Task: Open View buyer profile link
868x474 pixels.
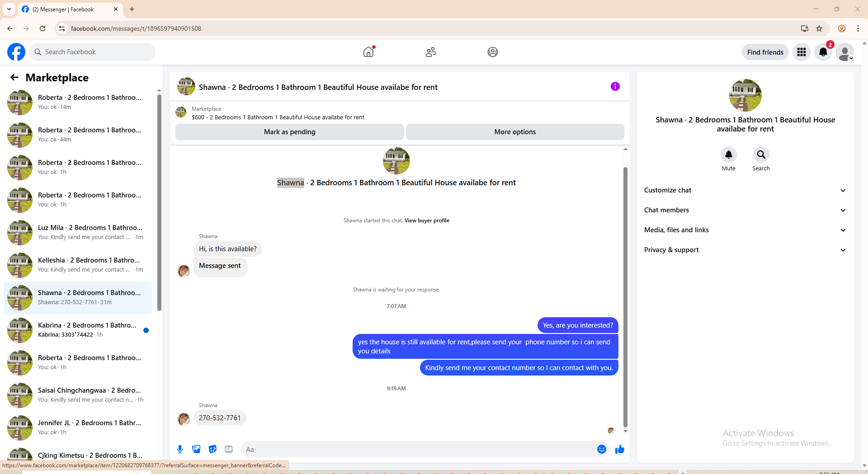Action: (x=427, y=221)
